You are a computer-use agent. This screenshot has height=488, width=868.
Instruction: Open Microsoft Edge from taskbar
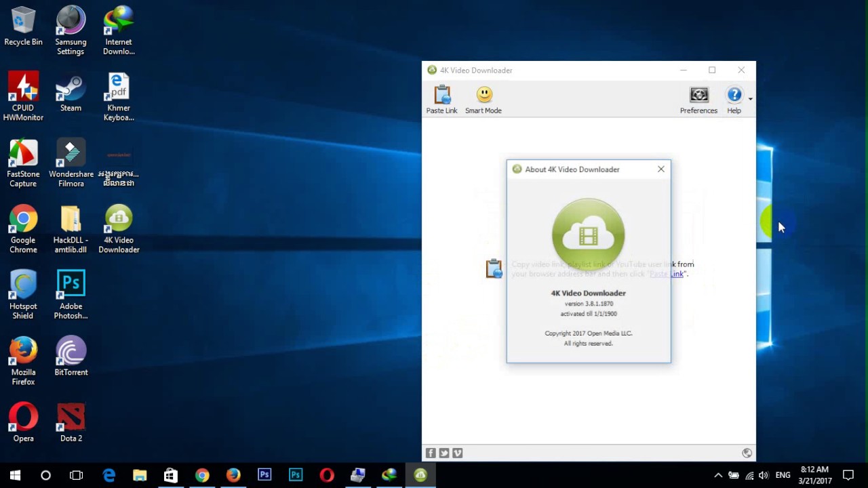point(108,475)
